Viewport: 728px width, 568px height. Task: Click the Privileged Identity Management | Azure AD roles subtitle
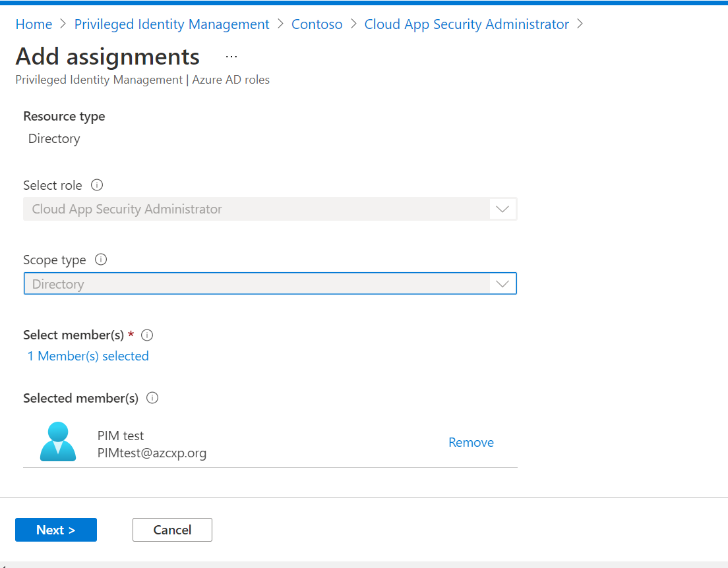point(142,80)
